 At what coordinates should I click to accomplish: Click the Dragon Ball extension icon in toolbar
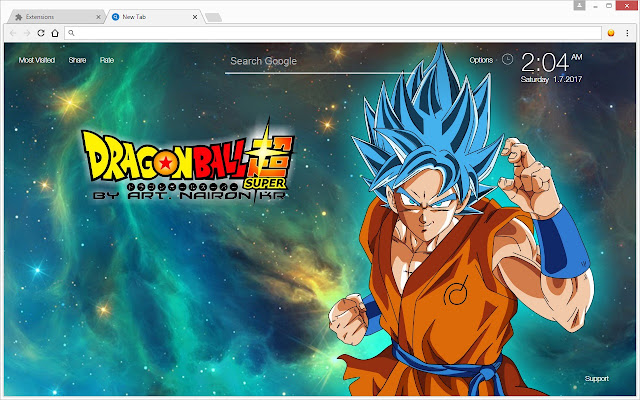pyautogui.click(x=611, y=33)
